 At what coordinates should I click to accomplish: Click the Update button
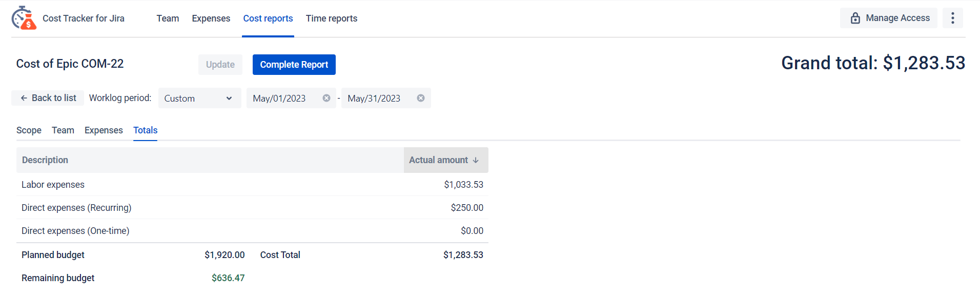point(220,65)
